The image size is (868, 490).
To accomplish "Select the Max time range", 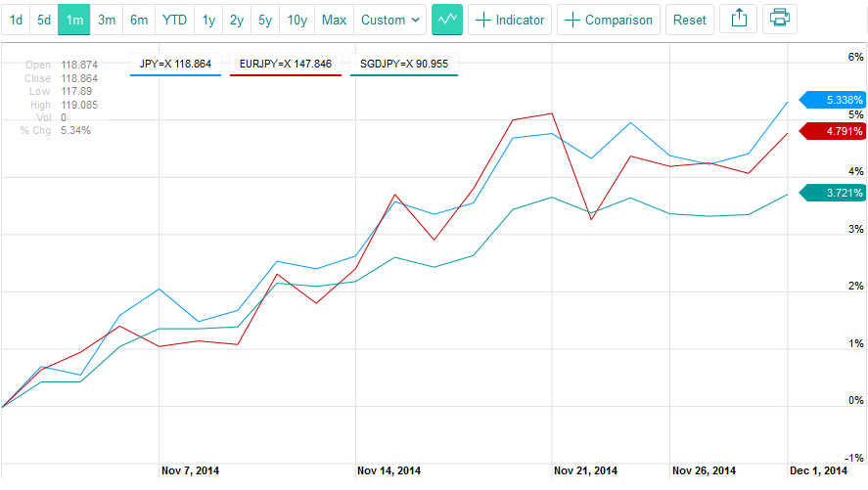I will point(334,20).
